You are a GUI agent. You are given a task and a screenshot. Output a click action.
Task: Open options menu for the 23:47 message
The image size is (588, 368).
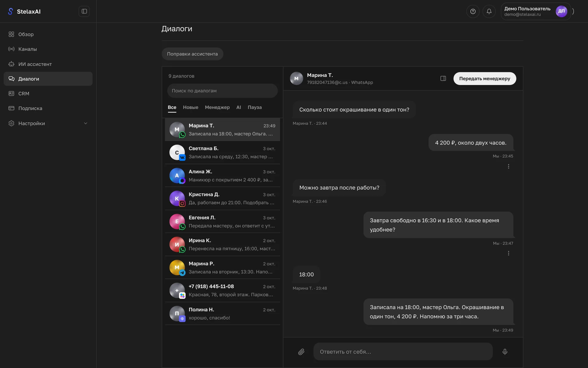pos(508,253)
